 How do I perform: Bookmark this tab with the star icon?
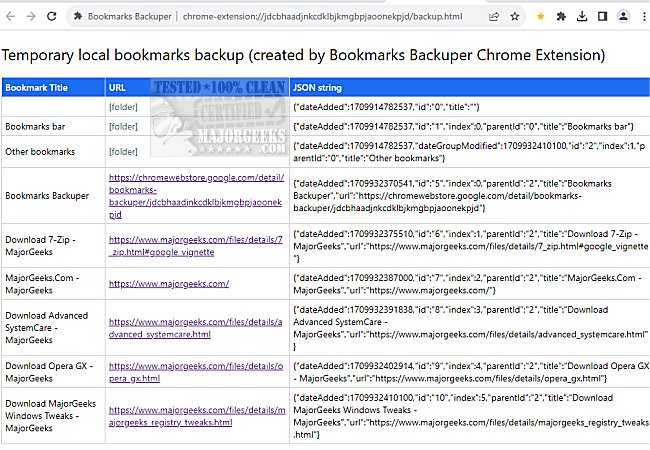515,17
